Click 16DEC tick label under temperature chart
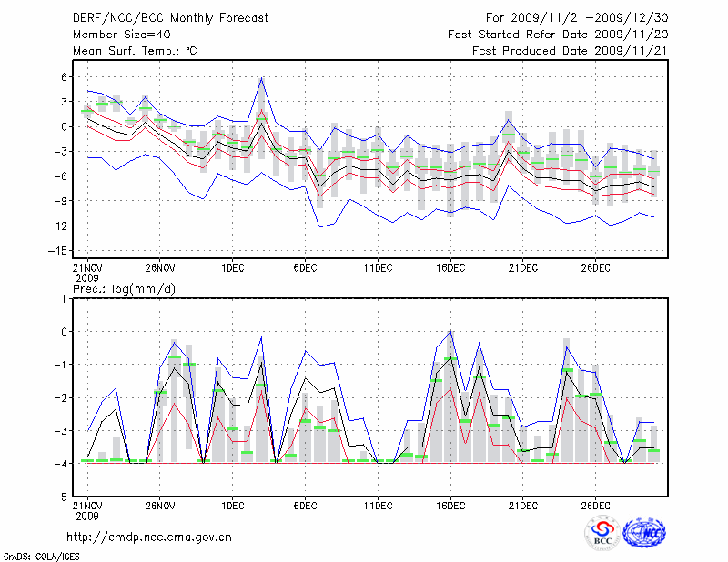 pyautogui.click(x=450, y=268)
